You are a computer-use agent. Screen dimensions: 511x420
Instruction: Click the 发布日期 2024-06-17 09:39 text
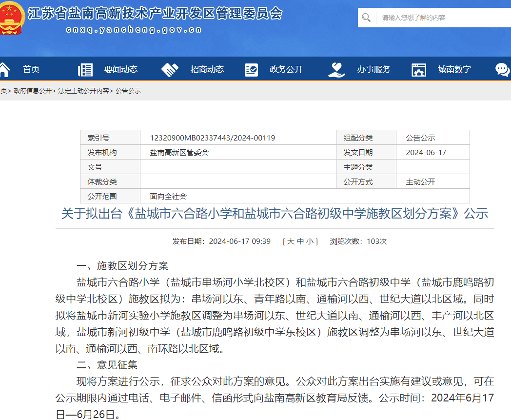221,241
